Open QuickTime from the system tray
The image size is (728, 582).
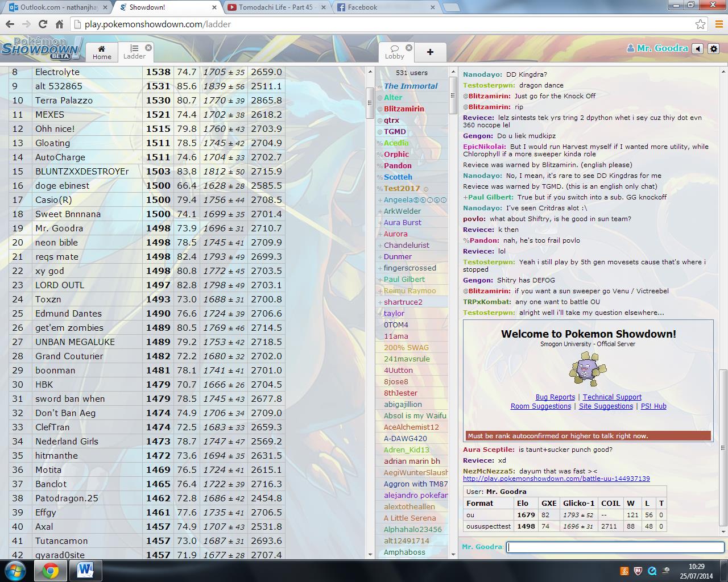[x=652, y=571]
